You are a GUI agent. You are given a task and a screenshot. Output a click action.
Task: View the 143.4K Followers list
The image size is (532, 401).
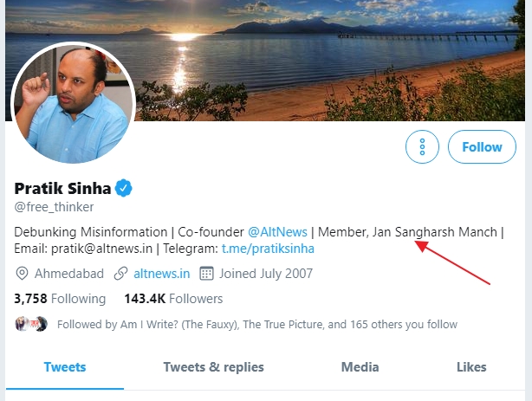tap(173, 299)
